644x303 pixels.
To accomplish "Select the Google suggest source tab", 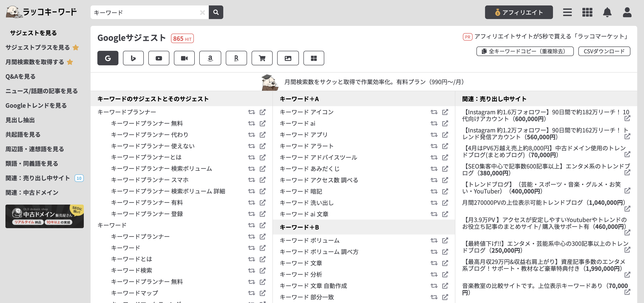I will pos(108,58).
